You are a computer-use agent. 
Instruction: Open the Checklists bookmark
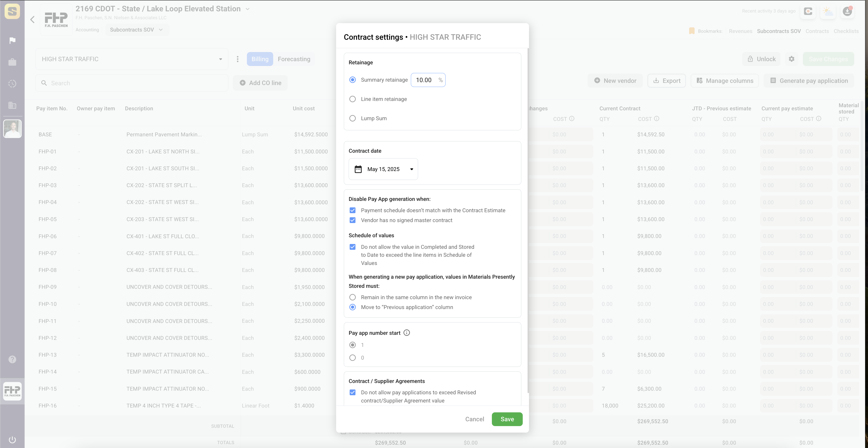846,31
